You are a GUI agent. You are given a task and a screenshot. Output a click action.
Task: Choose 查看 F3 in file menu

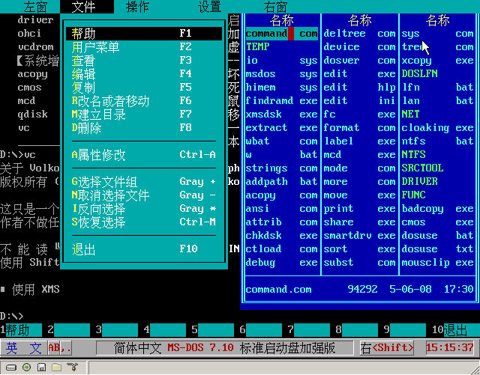pyautogui.click(x=144, y=60)
